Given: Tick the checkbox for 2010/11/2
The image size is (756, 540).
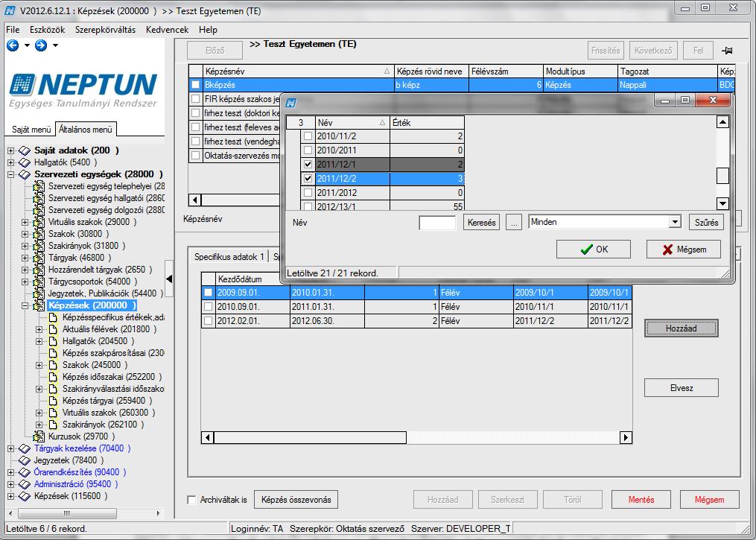Looking at the screenshot, I should pyautogui.click(x=308, y=136).
